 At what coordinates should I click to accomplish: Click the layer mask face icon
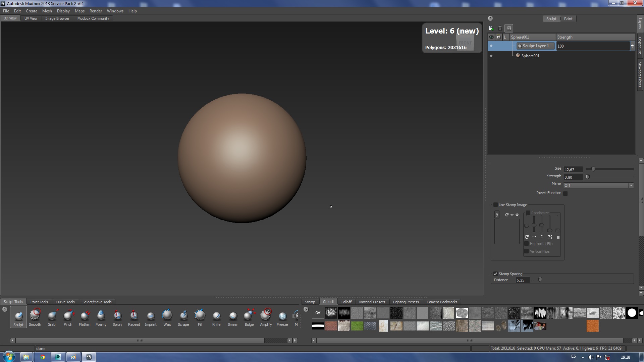[509, 28]
